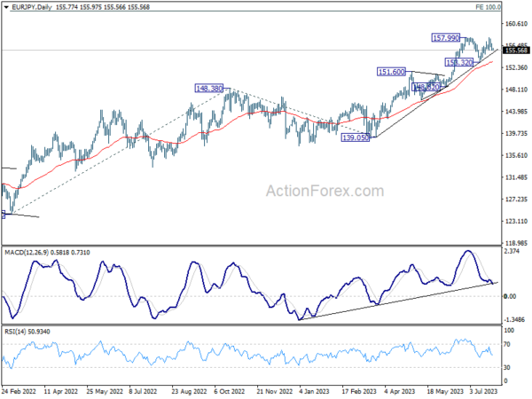Click the 139.735 price axis value

tap(516, 133)
